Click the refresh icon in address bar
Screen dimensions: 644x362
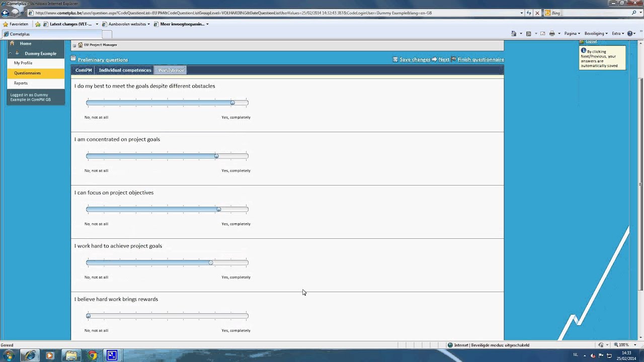(529, 13)
